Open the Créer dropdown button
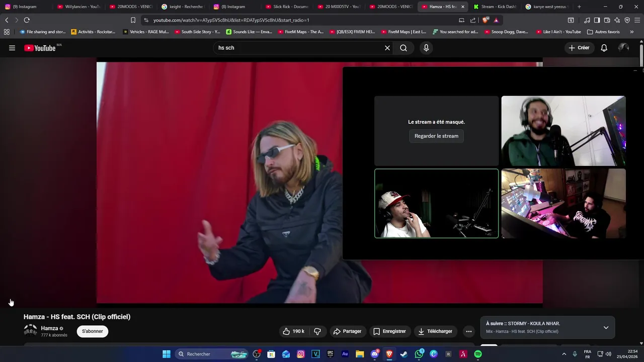Viewport: 644px width, 362px height. tap(579, 48)
